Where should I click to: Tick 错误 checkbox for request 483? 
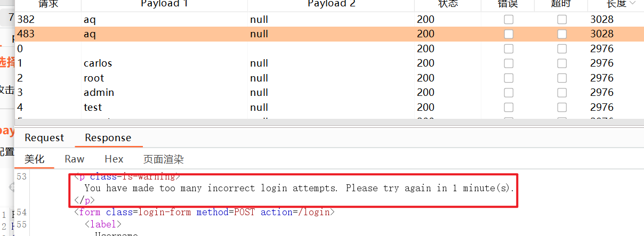(509, 34)
